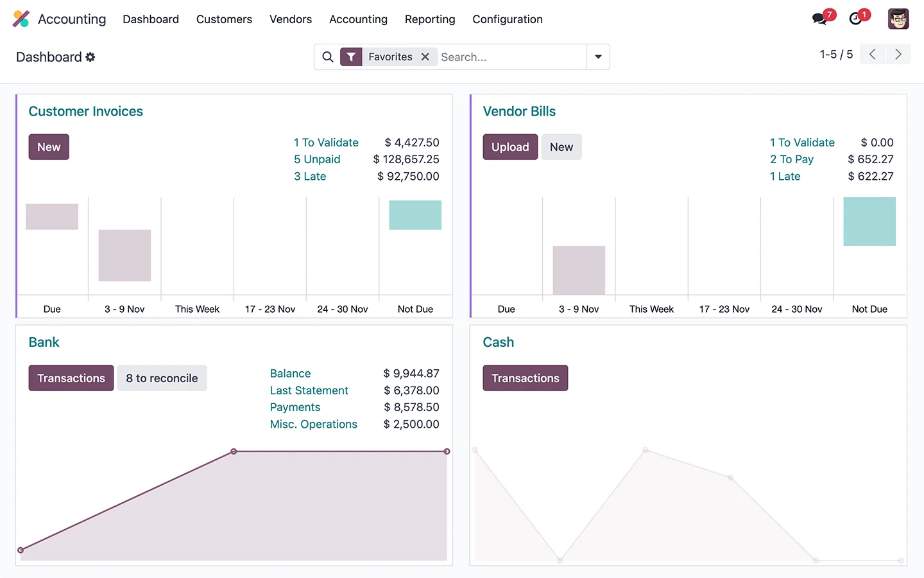Open the bank Last Statement link
Image resolution: width=924 pixels, height=578 pixels.
coord(309,390)
